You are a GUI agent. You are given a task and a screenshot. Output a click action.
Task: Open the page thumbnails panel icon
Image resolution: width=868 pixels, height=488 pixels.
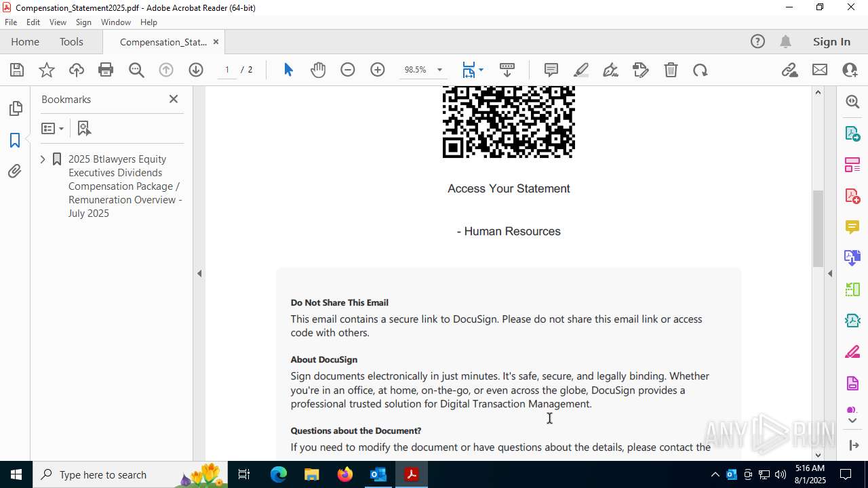[15, 108]
